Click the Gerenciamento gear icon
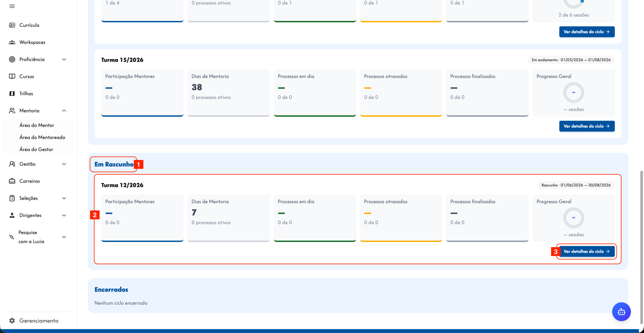 point(12,321)
